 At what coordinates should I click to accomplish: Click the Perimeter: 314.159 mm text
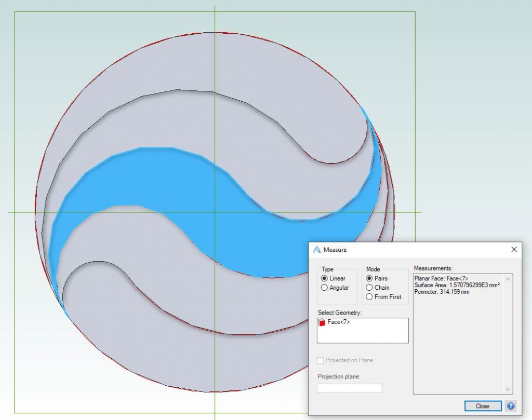442,292
